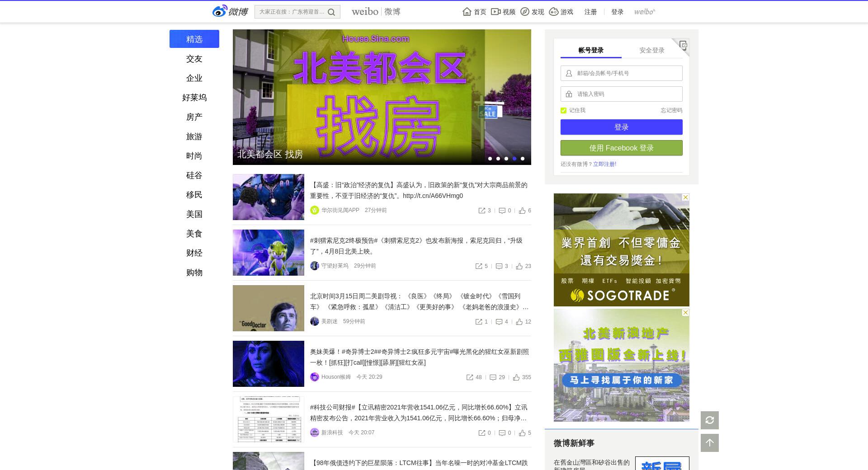Switch to 帐号登录 tab
The image size is (868, 470).
(x=591, y=50)
